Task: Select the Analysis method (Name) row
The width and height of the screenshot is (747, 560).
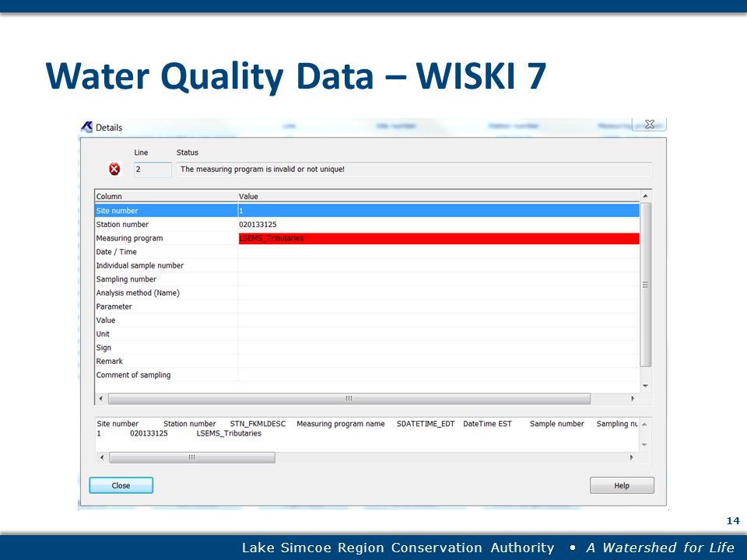Action: [x=366, y=293]
